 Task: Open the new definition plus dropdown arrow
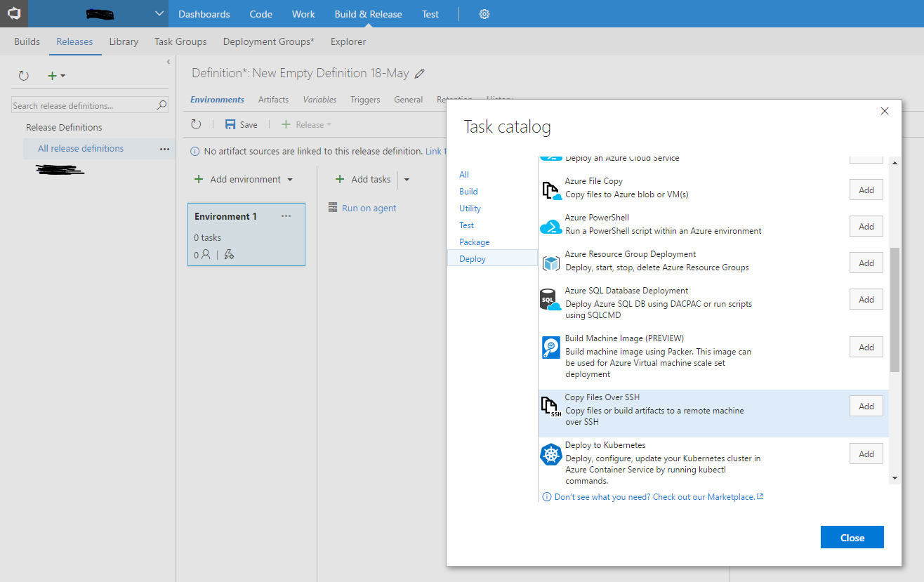pos(62,76)
